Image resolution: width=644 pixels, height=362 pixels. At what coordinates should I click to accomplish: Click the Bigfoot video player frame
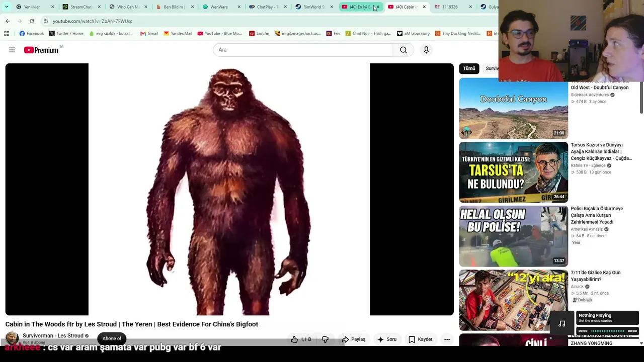point(229,190)
